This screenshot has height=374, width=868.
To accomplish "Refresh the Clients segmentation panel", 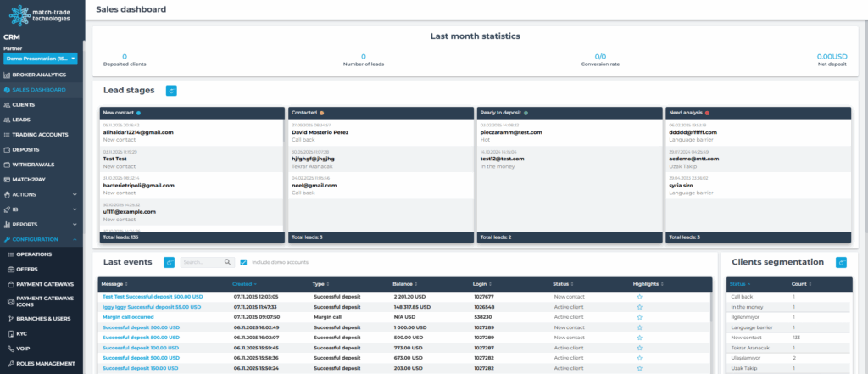I will click(841, 263).
